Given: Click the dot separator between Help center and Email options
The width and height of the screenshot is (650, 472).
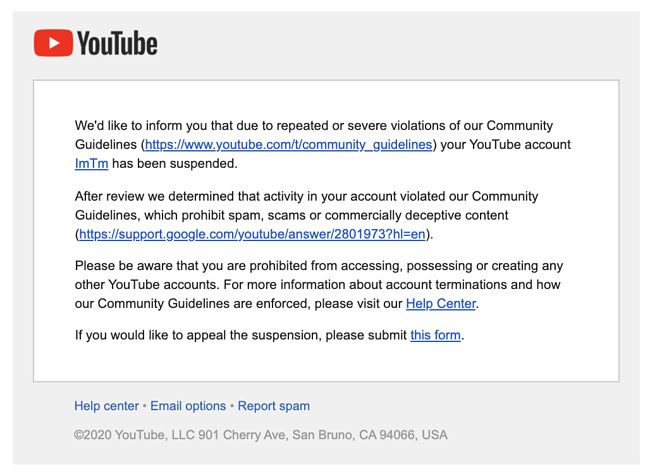Looking at the screenshot, I should [145, 406].
